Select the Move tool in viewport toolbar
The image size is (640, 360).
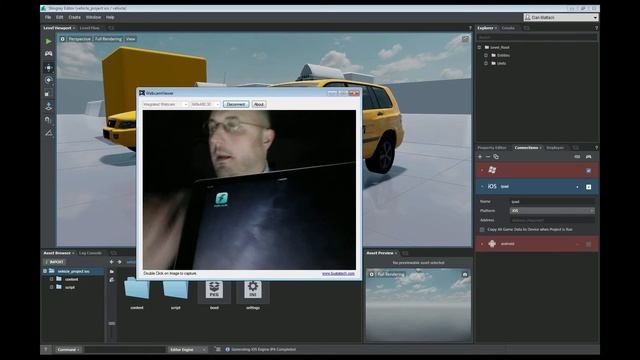point(49,68)
